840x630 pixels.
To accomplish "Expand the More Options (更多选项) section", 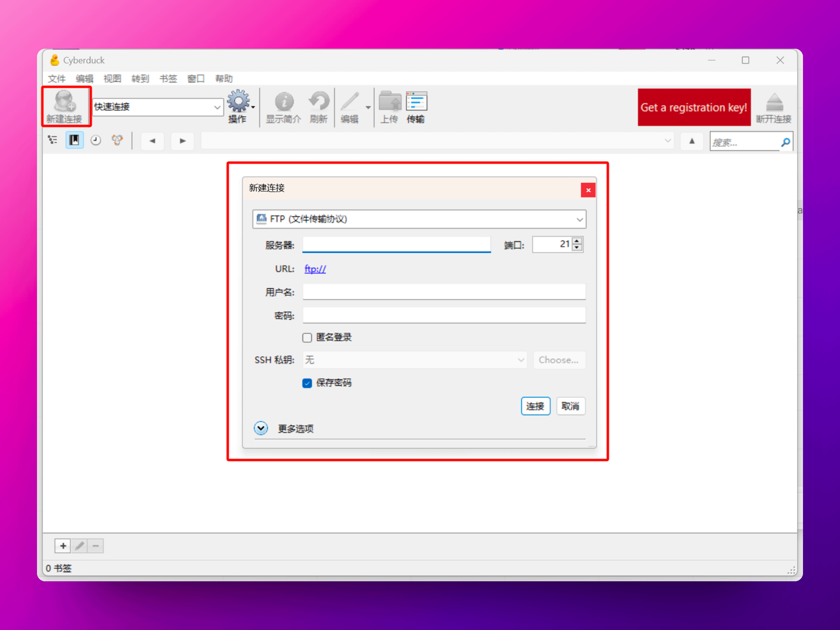I will (x=261, y=428).
